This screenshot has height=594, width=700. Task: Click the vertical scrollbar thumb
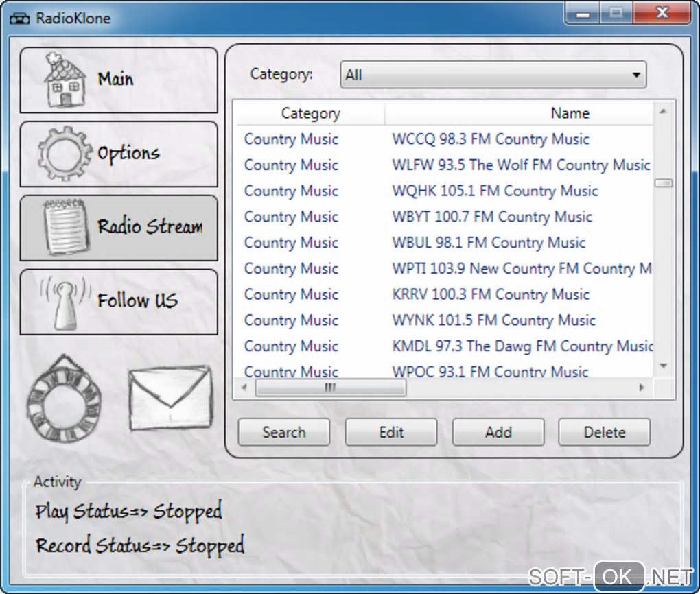[x=664, y=183]
